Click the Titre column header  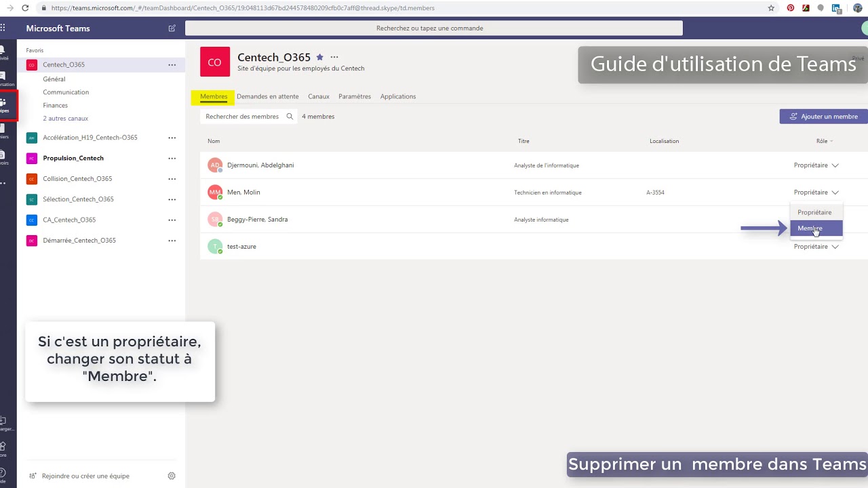click(524, 141)
